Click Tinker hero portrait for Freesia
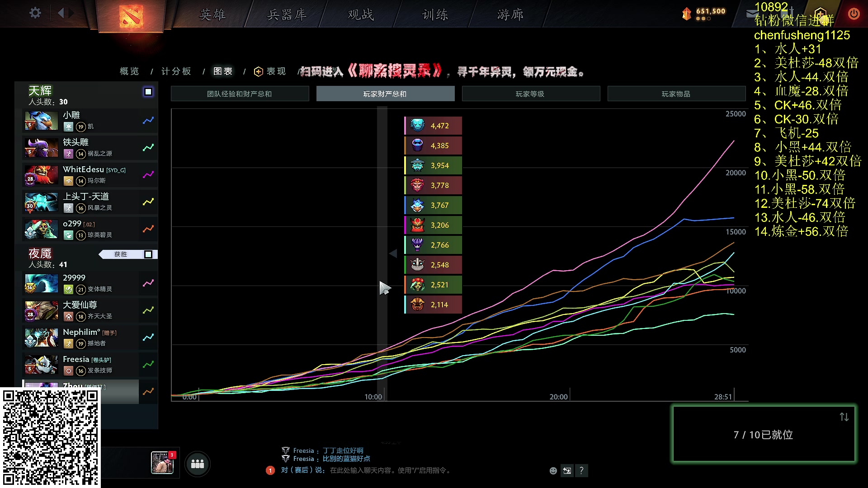 click(x=41, y=365)
